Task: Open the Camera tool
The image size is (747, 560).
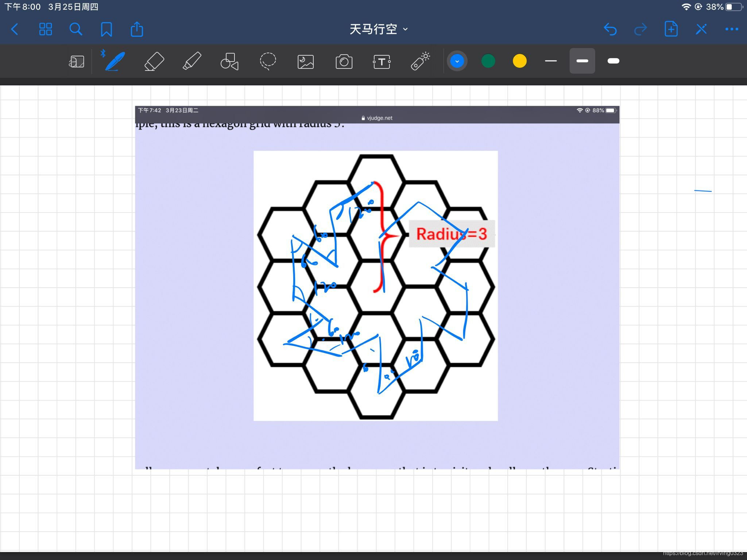Action: 344,62
